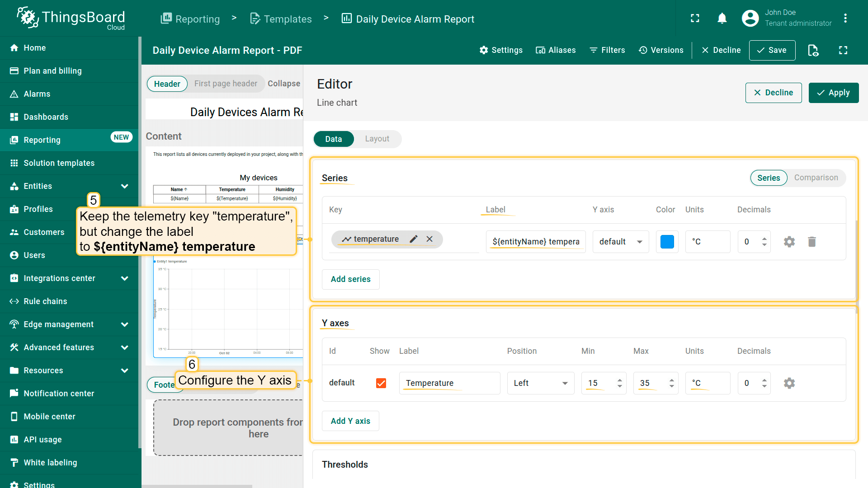
Task: Delete the temperature series with trash icon
Action: pos(812,242)
